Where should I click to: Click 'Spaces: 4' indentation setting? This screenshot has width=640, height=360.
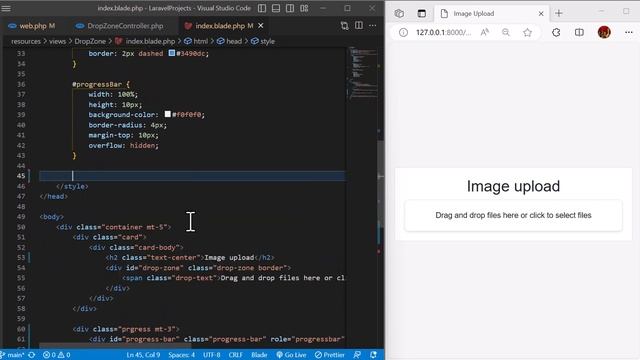pos(182,355)
